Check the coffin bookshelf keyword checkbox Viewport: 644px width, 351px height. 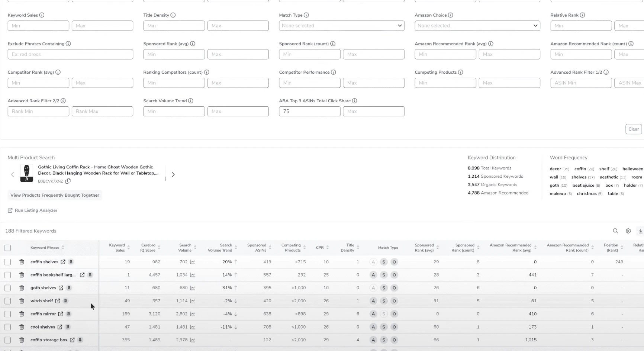click(7, 275)
